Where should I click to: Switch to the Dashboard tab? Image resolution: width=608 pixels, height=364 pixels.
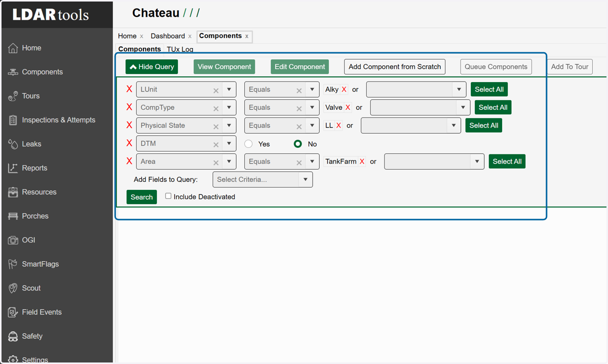[x=168, y=36]
